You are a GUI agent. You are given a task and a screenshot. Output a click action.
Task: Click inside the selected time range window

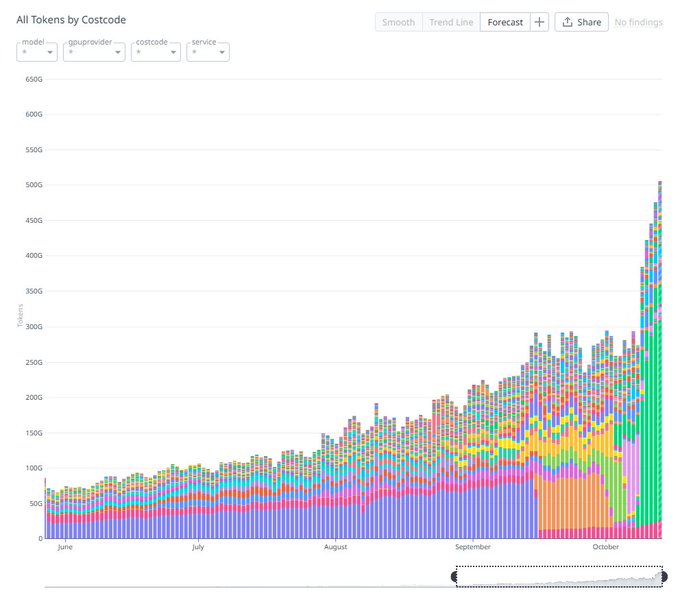559,577
